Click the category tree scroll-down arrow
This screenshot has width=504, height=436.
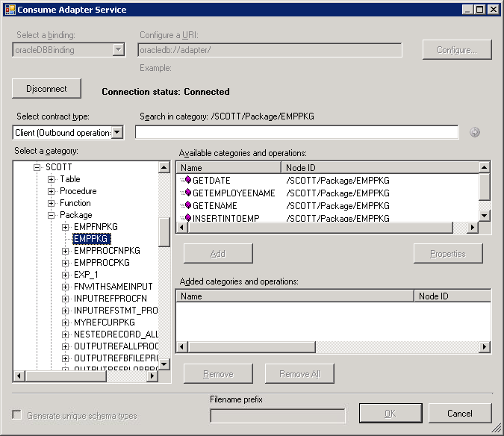tap(164, 364)
